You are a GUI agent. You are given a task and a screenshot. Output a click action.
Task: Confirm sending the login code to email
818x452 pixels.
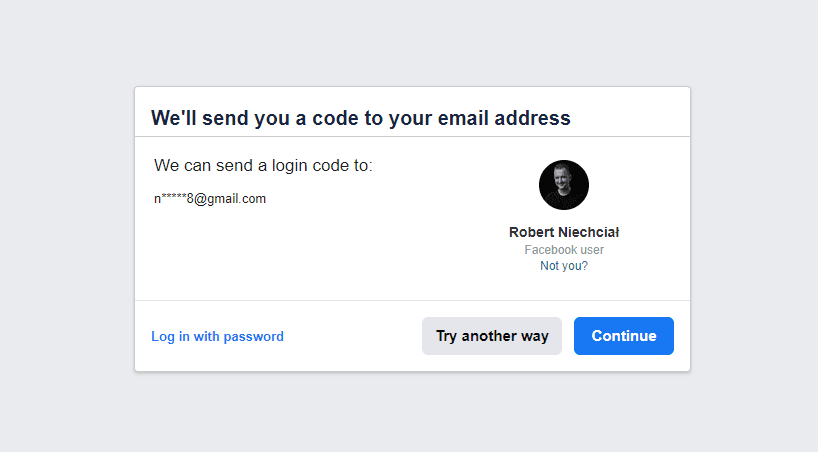623,336
